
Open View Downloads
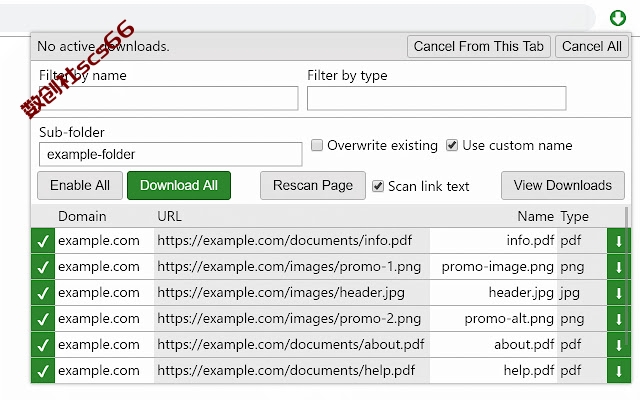[563, 185]
